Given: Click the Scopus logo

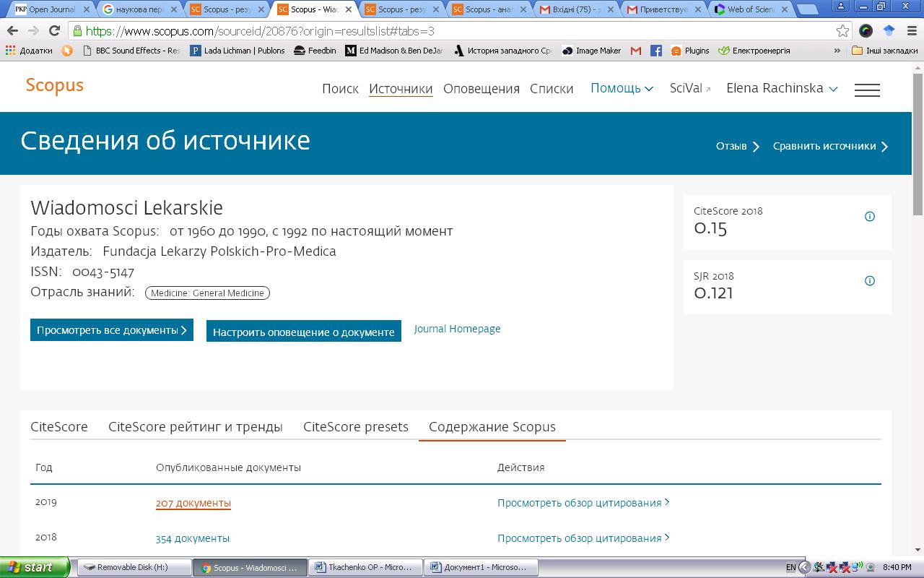Looking at the screenshot, I should pos(55,85).
